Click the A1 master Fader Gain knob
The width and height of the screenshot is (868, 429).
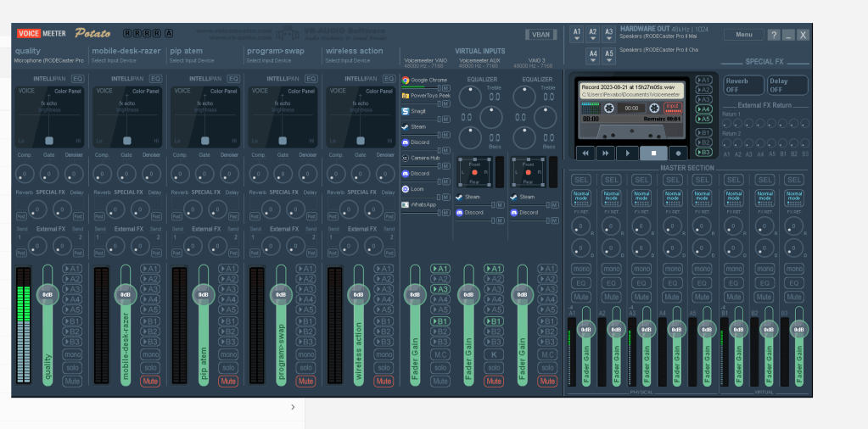586,330
